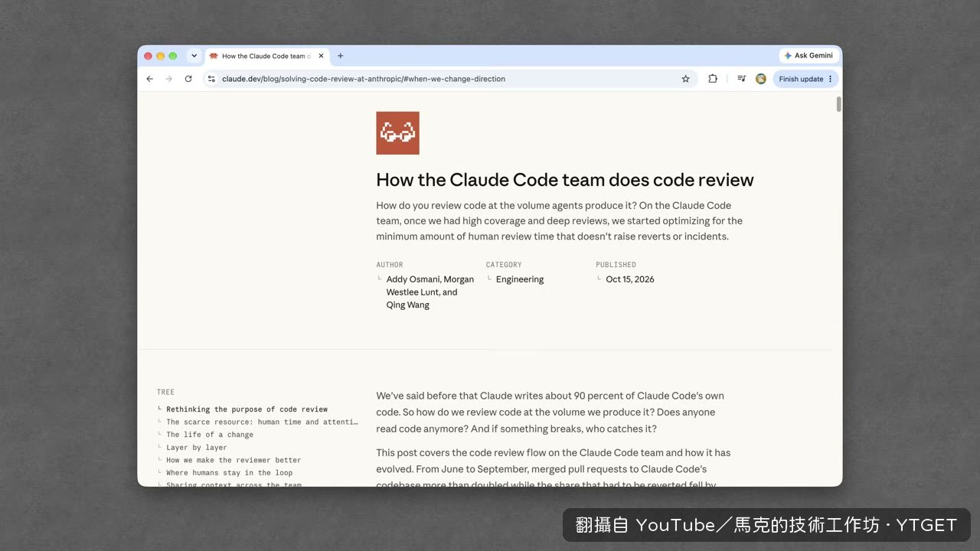View site information icon in address bar
The width and height of the screenshot is (980, 551).
click(x=212, y=79)
